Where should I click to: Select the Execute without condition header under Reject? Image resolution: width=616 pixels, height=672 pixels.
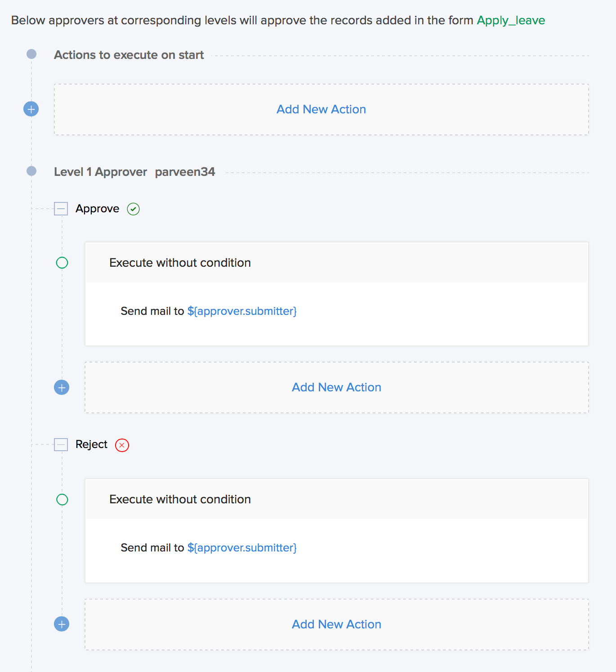tap(180, 499)
